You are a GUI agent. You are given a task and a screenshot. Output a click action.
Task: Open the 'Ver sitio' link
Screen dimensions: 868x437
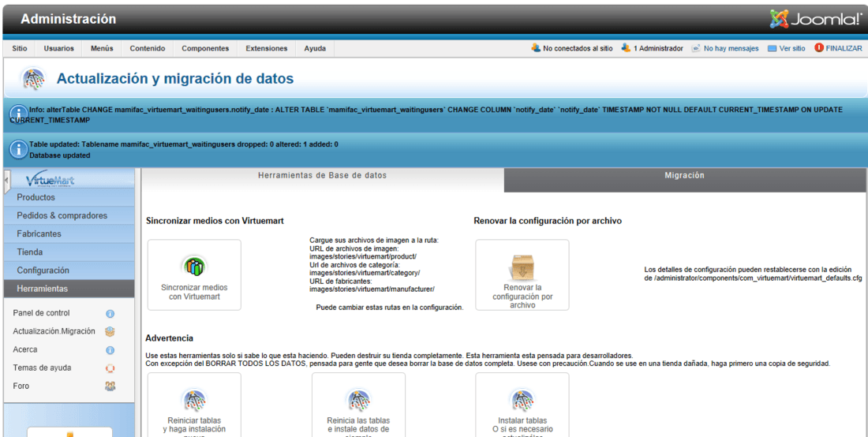tap(792, 49)
